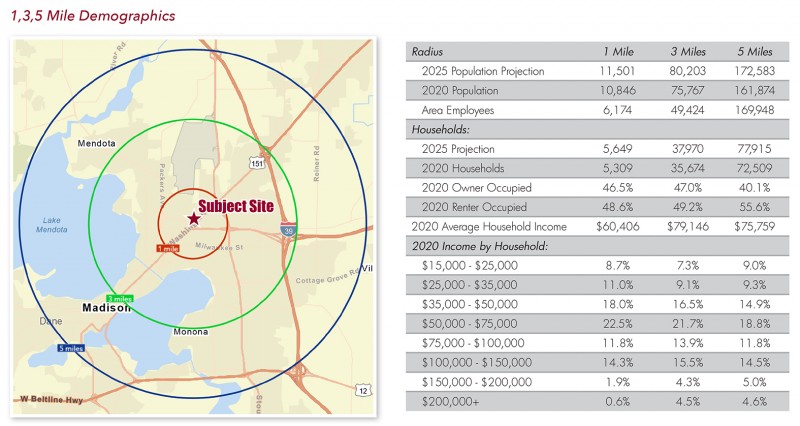
Task: Click the 'Reiner Rd' road label
Action: pyautogui.click(x=316, y=164)
